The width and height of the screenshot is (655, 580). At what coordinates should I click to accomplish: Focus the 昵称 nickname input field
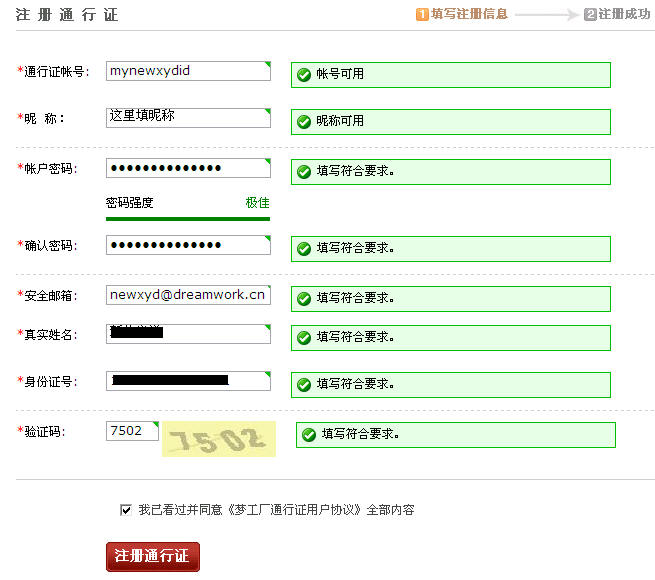tap(187, 117)
